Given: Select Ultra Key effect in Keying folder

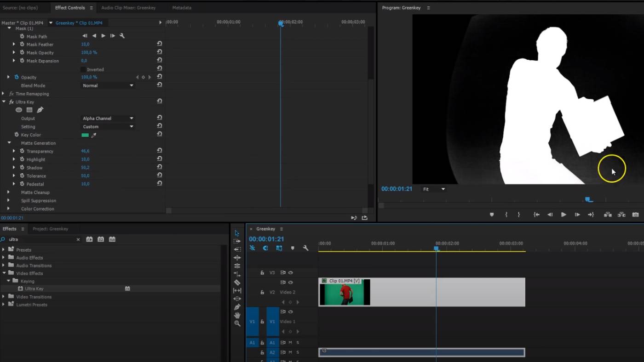Looking at the screenshot, I should 34,289.
